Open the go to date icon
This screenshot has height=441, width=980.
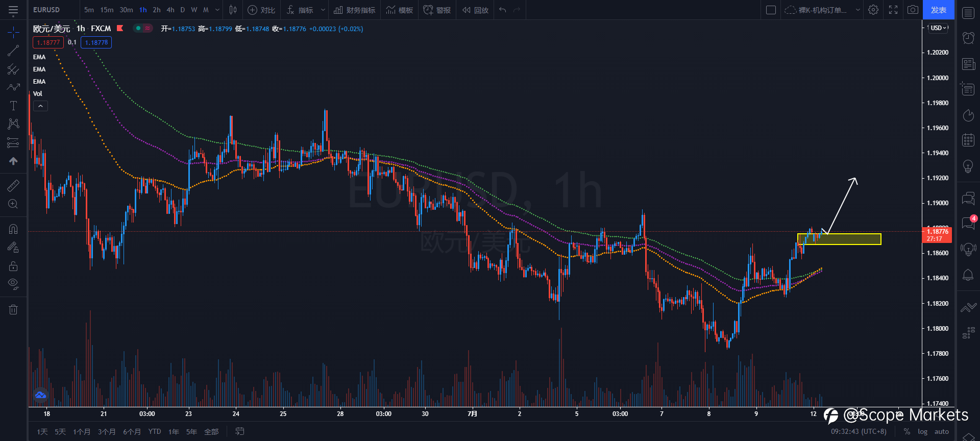point(239,431)
